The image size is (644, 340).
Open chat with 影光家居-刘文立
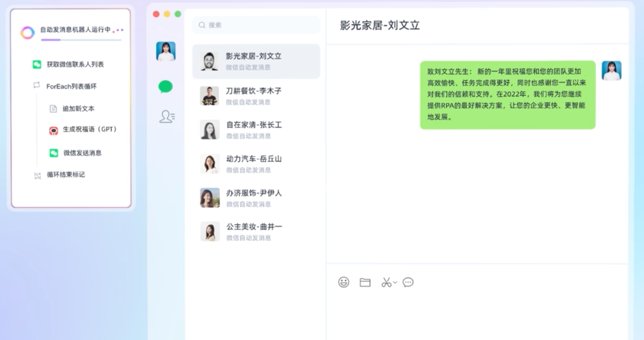click(x=256, y=61)
